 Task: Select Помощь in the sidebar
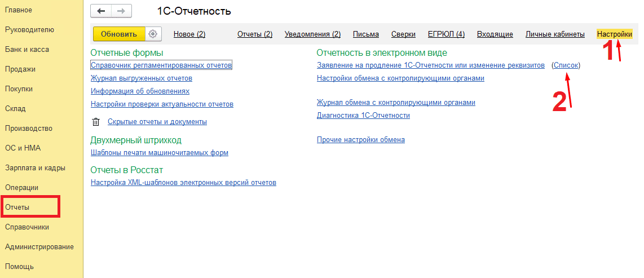tap(19, 267)
